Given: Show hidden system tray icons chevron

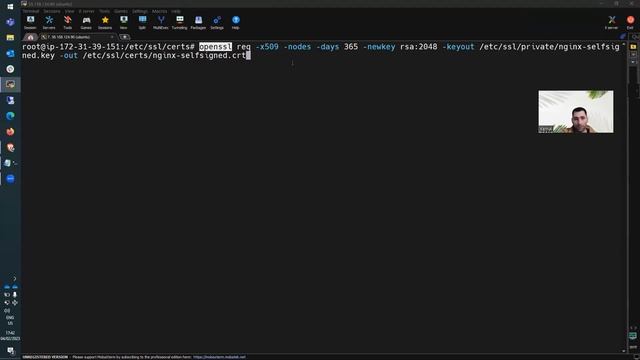Looking at the screenshot, I should pyautogui.click(x=15, y=279).
